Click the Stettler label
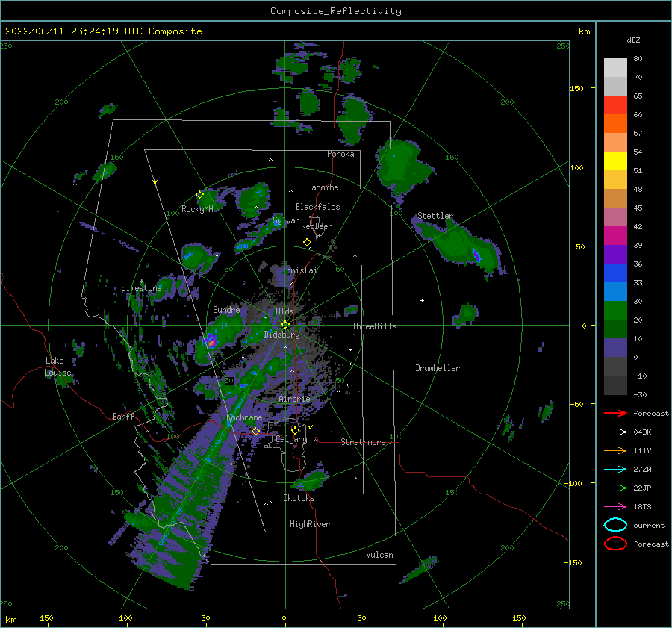Image resolution: width=672 pixels, height=628 pixels. tap(435, 216)
